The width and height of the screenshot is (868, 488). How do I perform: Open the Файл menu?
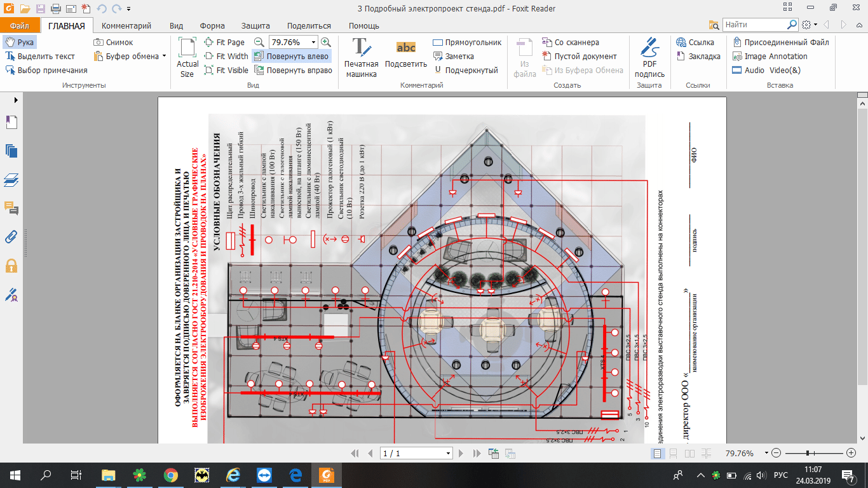pyautogui.click(x=20, y=26)
